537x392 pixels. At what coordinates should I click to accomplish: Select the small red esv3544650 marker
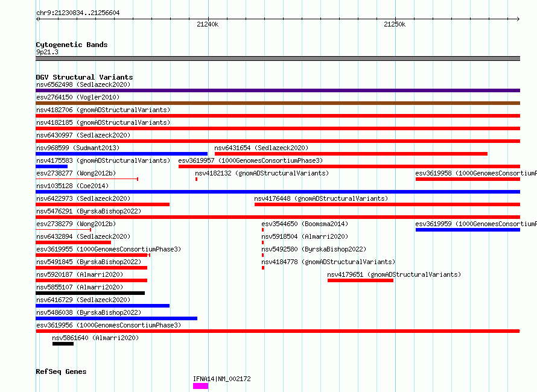point(262,230)
